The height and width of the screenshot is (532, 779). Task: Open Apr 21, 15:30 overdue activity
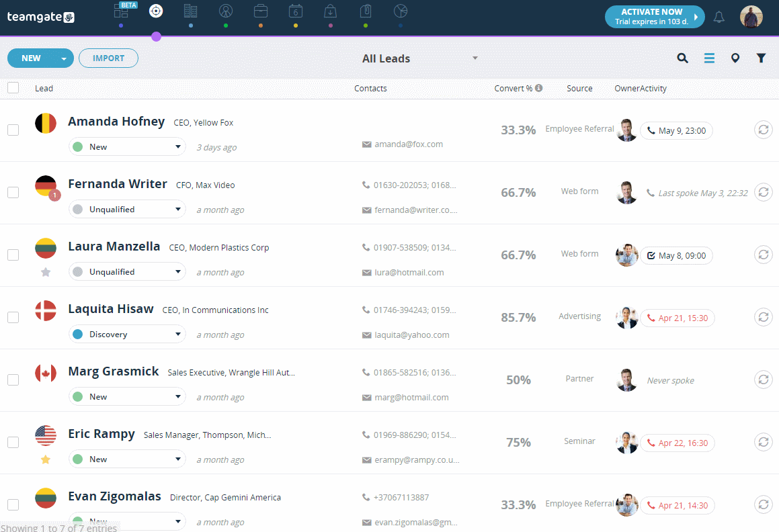tap(677, 318)
